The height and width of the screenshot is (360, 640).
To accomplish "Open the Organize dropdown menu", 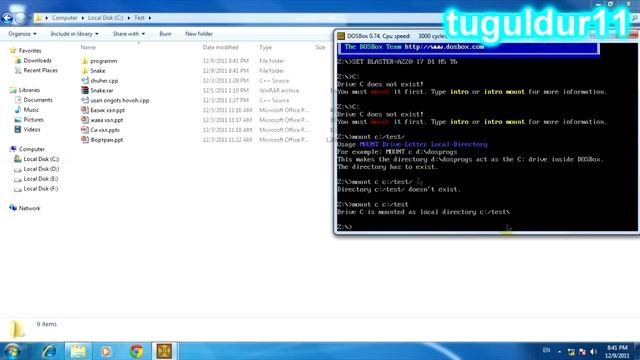I will [x=22, y=33].
